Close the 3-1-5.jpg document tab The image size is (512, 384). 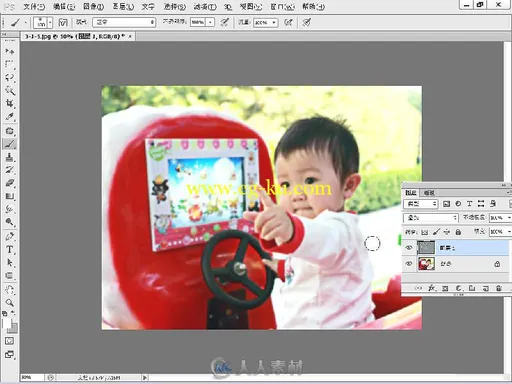point(130,36)
